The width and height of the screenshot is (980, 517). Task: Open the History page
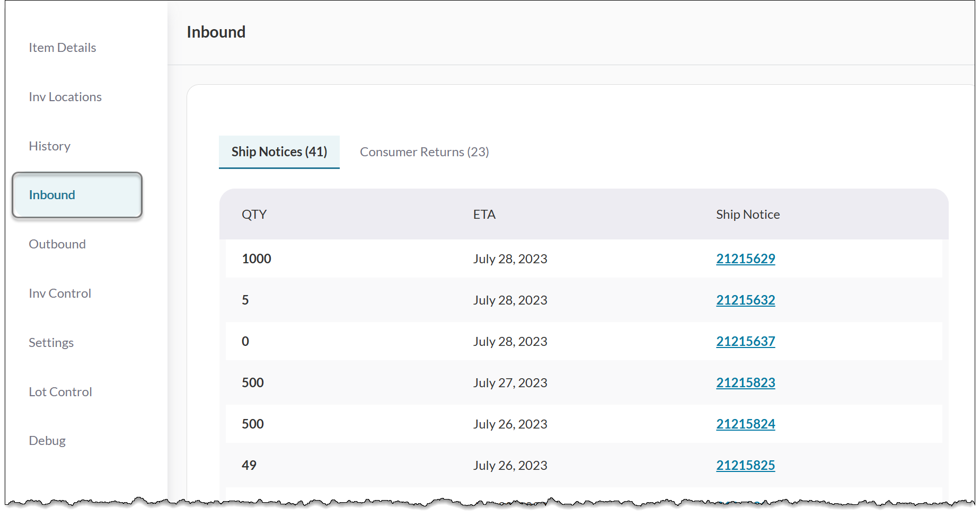coord(49,146)
